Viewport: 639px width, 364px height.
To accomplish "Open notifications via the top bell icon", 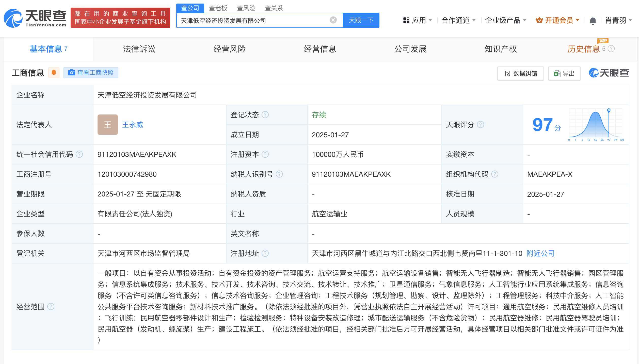I will [x=593, y=21].
